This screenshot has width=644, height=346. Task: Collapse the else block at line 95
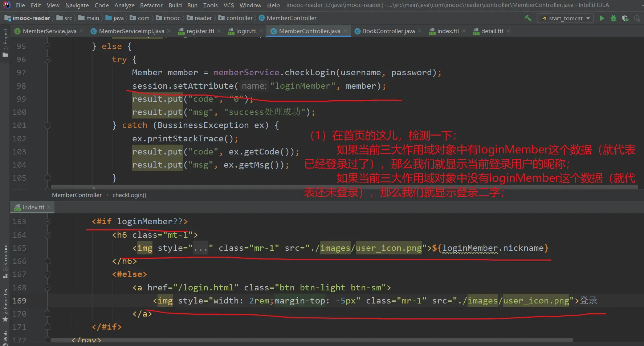[47, 46]
